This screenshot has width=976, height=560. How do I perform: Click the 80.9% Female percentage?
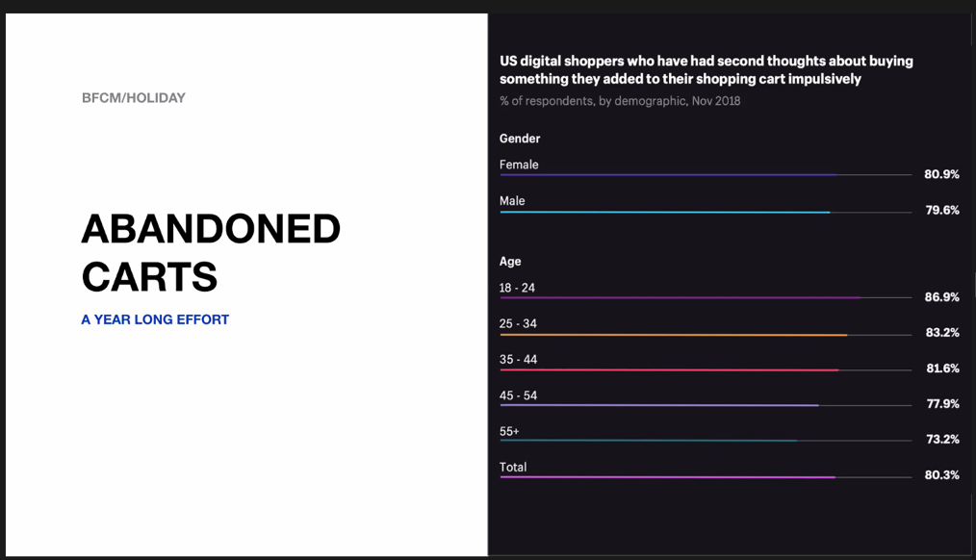click(x=941, y=174)
